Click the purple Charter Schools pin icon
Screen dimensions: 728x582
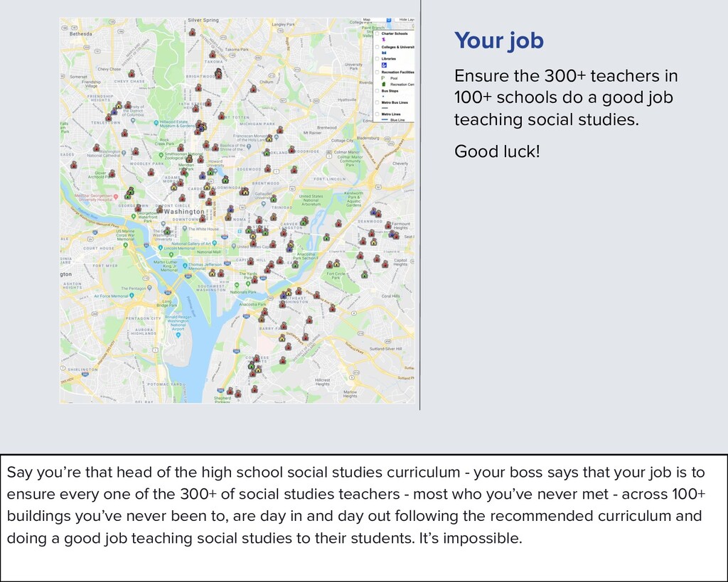coord(383,40)
